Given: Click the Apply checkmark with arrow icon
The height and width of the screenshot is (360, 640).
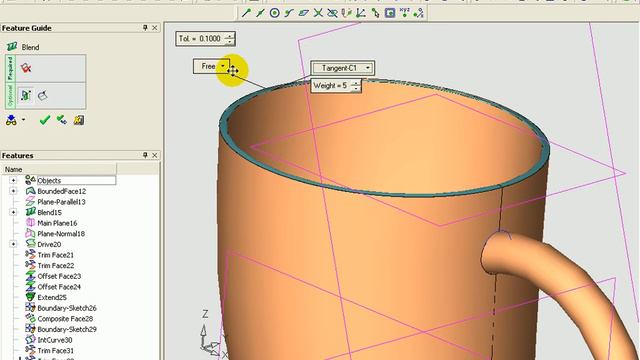Looking at the screenshot, I should [x=62, y=120].
